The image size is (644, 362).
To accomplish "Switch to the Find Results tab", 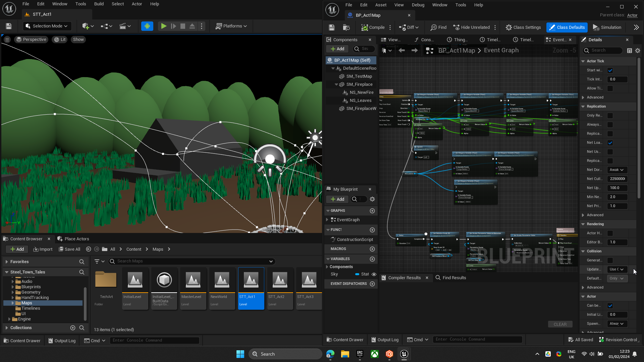I will 451,278.
